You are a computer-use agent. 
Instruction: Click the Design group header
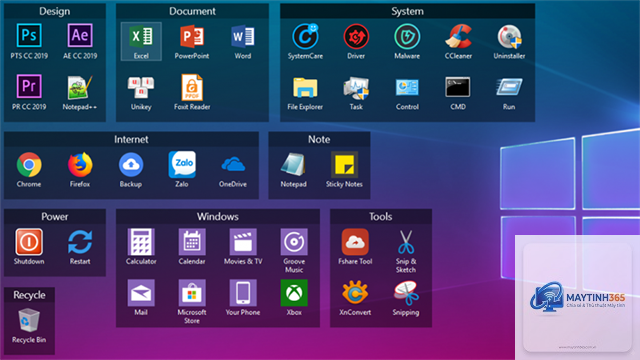55,11
